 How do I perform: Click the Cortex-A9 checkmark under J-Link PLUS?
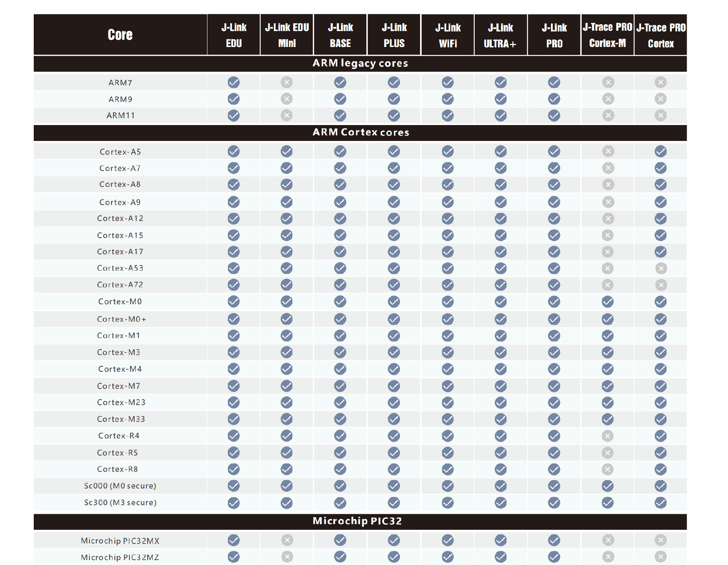point(394,202)
